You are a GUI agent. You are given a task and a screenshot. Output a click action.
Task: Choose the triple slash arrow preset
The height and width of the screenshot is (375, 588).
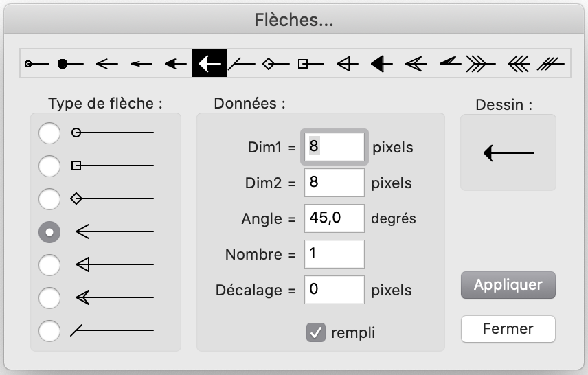550,64
